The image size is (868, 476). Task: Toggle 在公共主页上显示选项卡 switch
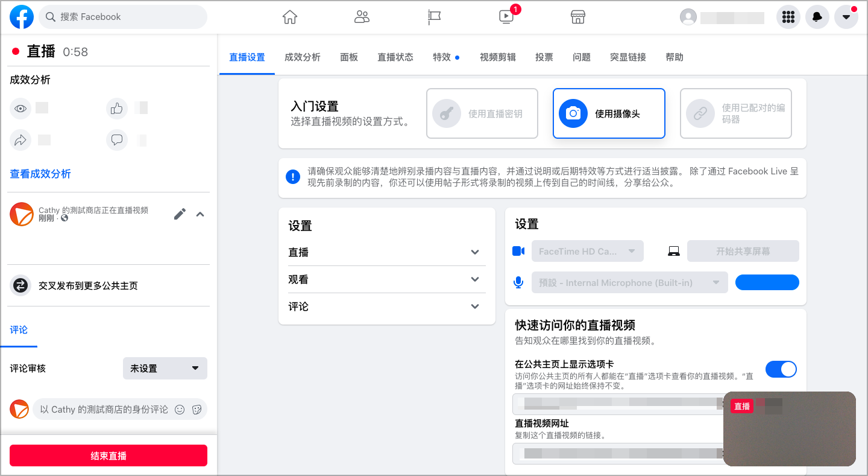pyautogui.click(x=781, y=369)
